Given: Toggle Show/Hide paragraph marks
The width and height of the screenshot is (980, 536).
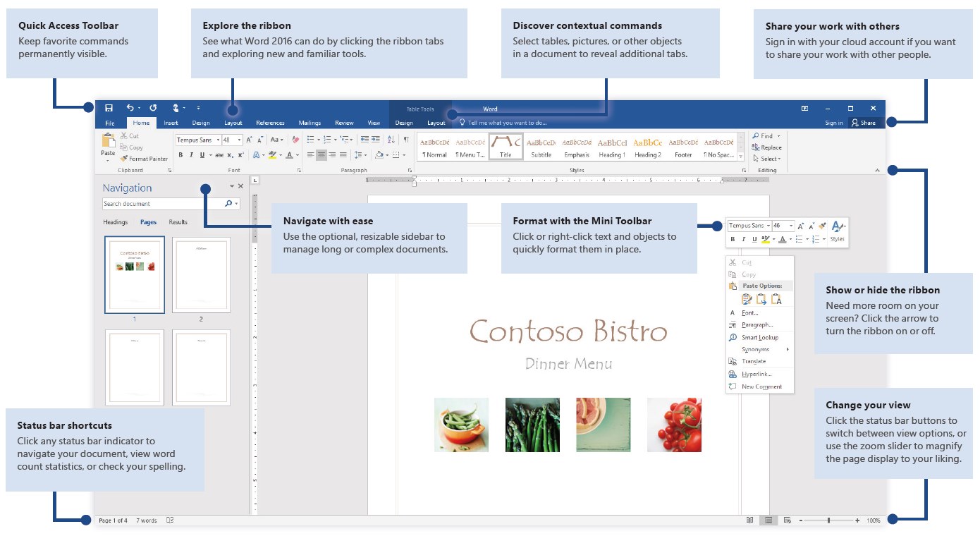Looking at the screenshot, I should coord(406,140).
